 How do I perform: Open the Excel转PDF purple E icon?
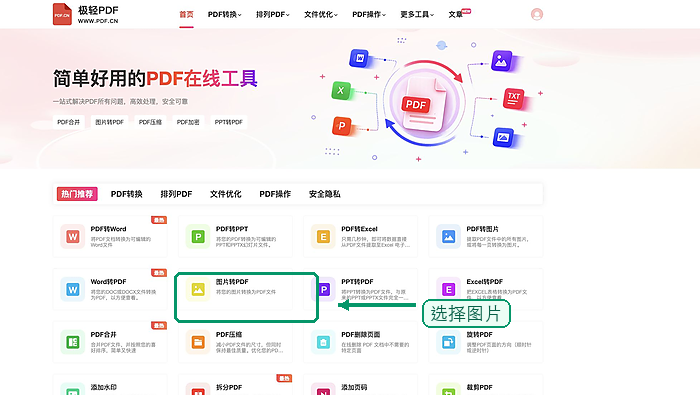tap(448, 289)
